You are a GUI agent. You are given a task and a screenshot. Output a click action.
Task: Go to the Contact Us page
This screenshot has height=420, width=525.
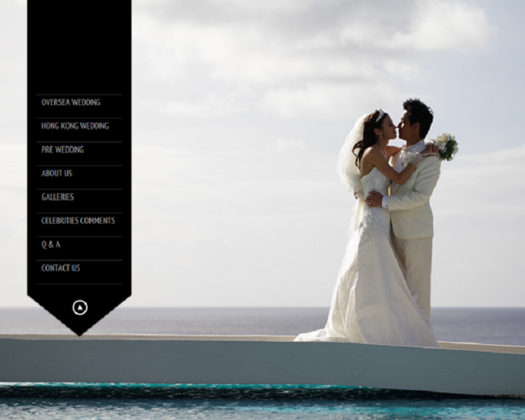click(x=61, y=268)
